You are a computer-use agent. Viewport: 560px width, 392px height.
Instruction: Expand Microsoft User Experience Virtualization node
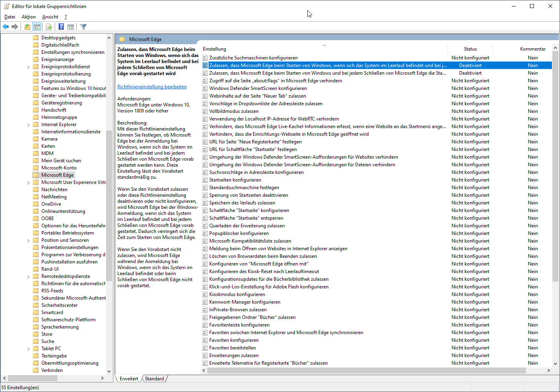(29, 183)
